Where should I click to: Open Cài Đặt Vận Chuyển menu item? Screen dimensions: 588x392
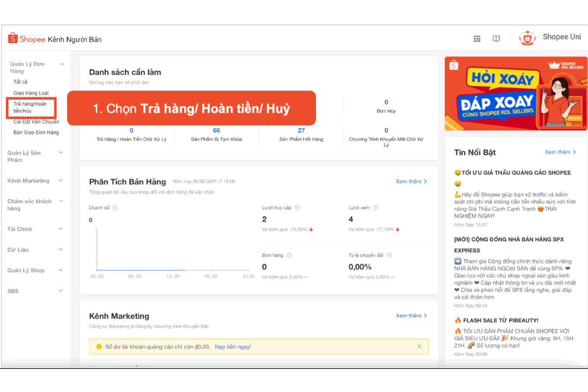click(36, 122)
